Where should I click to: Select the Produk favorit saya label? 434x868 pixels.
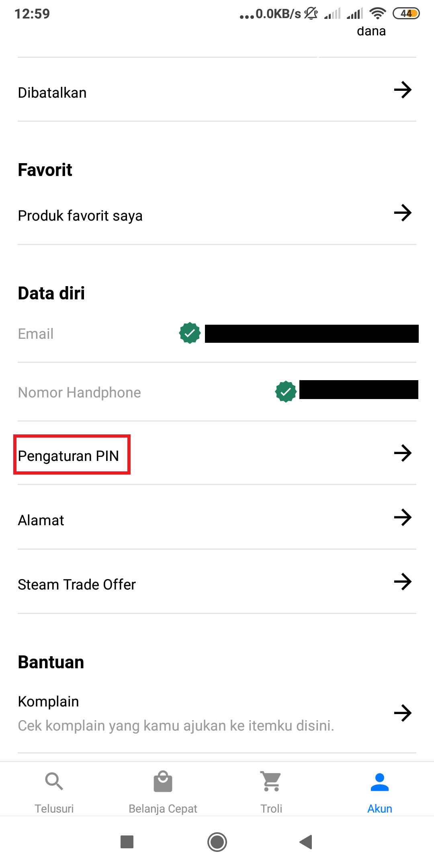(x=80, y=216)
